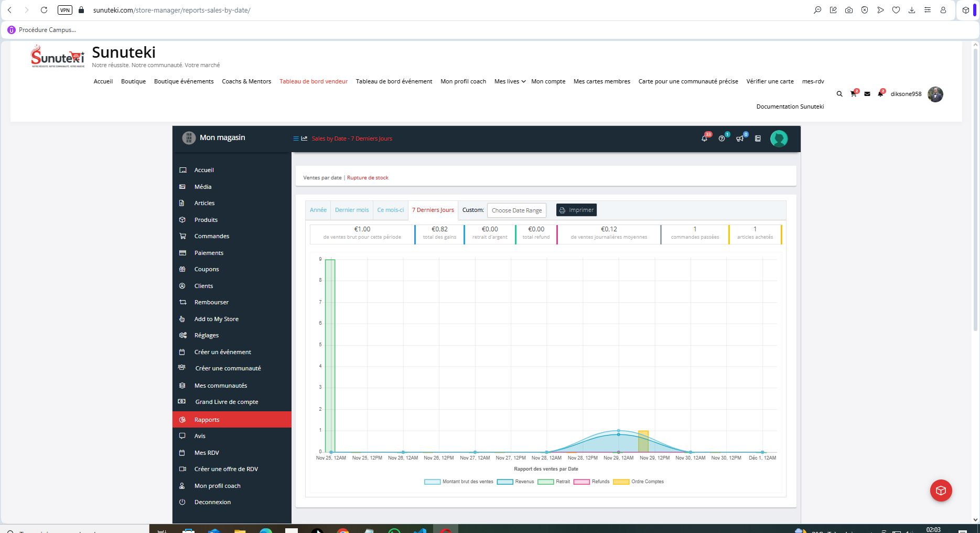The height and width of the screenshot is (533, 980).
Task: Click the browser address bar URL
Action: (x=171, y=10)
